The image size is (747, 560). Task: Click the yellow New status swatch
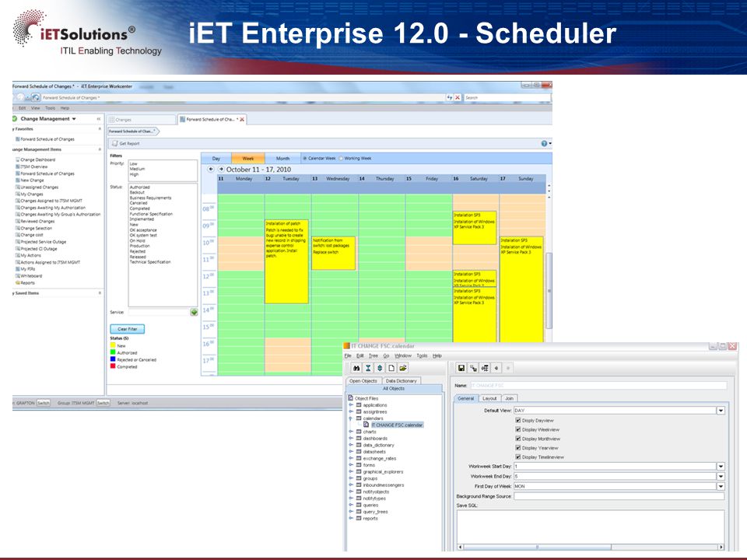click(113, 345)
